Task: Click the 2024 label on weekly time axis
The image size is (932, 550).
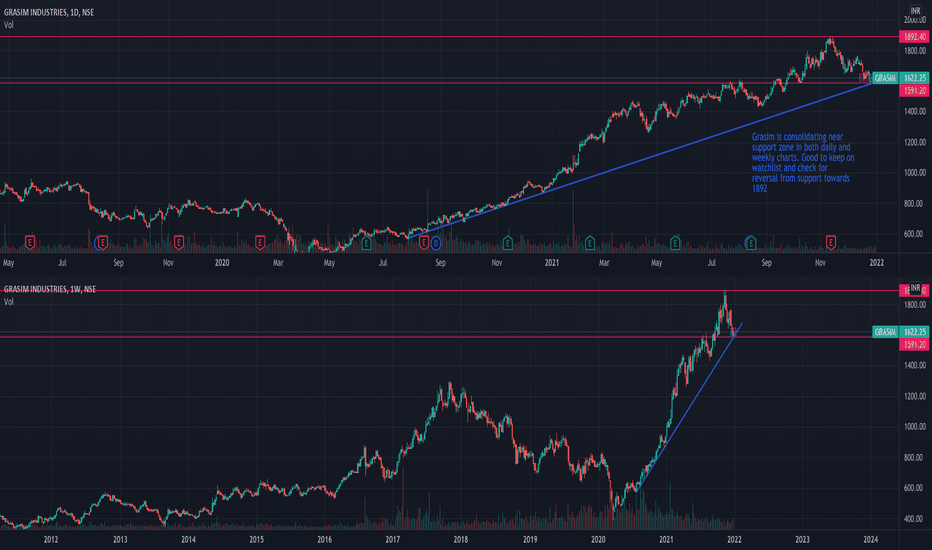Action: [871, 540]
